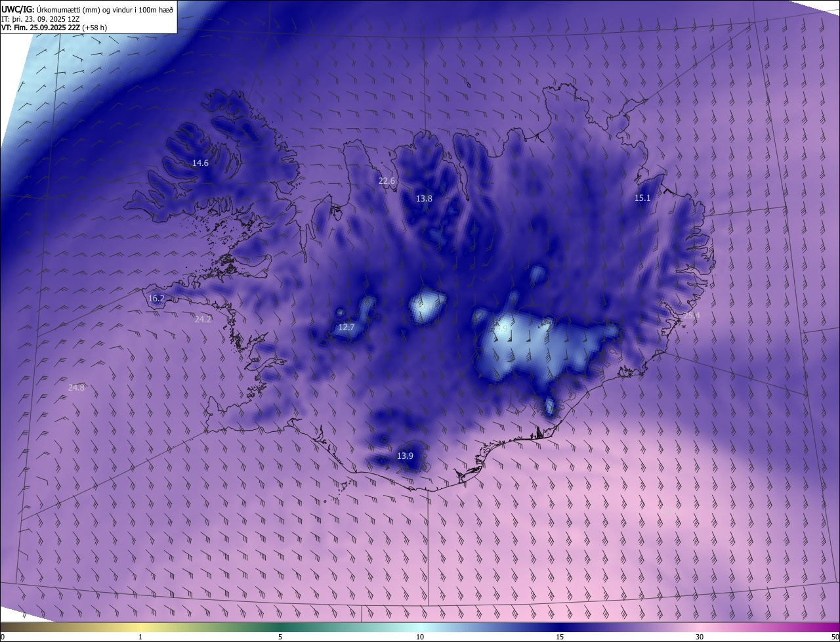Click the 24.2 value label on the map

(203, 320)
